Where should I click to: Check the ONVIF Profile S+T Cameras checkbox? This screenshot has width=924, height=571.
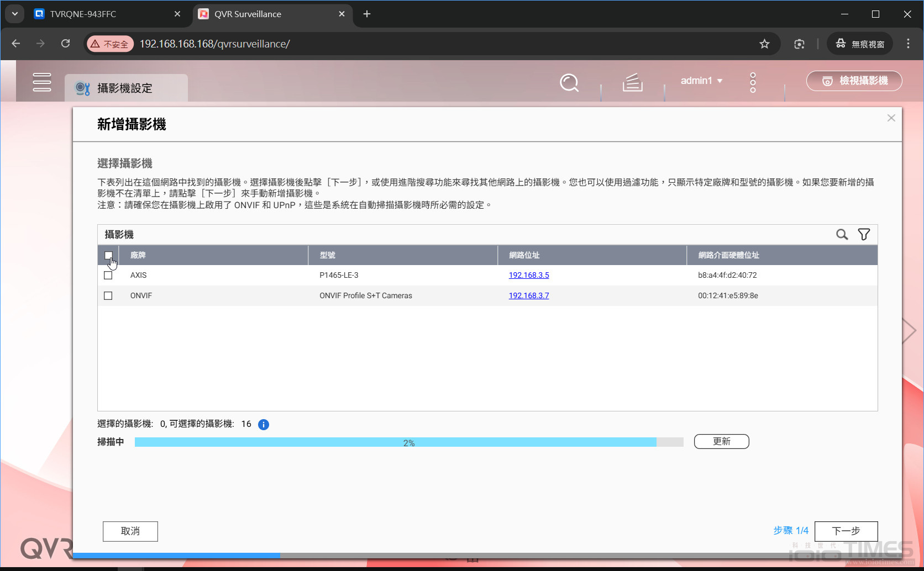pyautogui.click(x=108, y=295)
